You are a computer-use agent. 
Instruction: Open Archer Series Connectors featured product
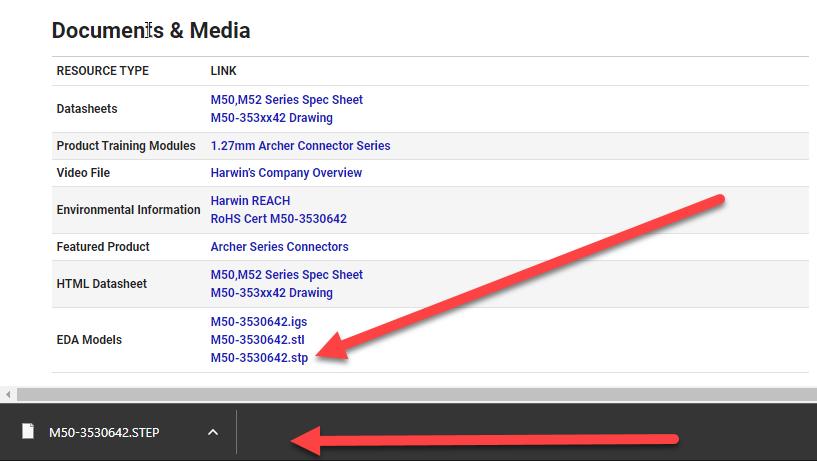click(279, 247)
